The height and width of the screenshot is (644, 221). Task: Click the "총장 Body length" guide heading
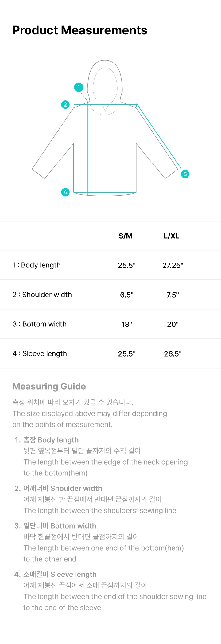51,440
